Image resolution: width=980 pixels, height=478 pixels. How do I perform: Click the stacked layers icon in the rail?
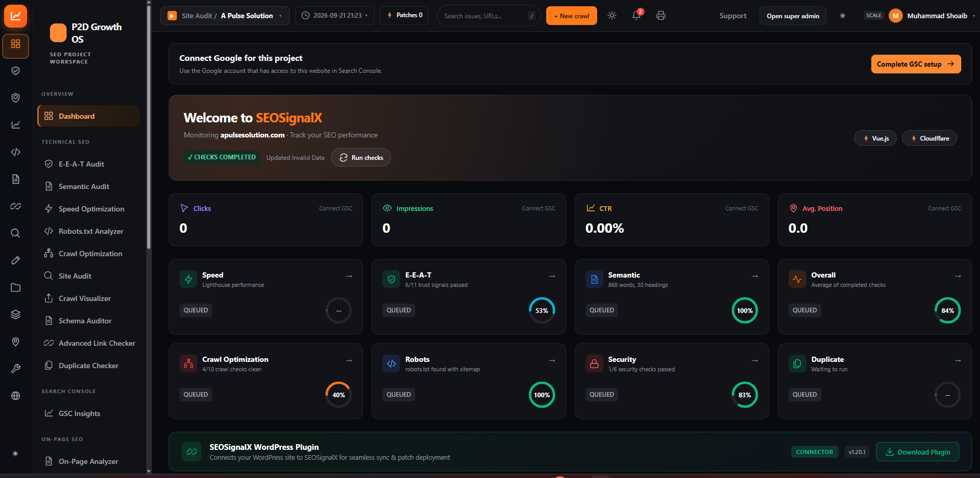tap(16, 315)
